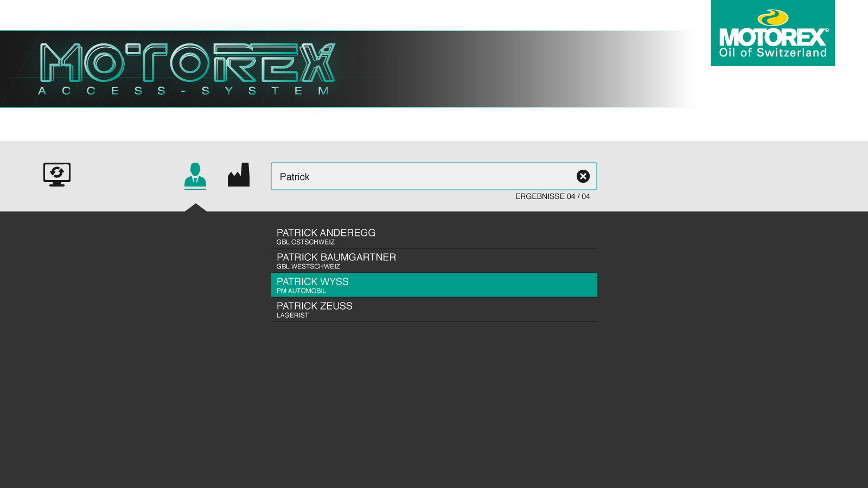The width and height of the screenshot is (868, 488).
Task: Choose Patrick Baumgartner in the list
Action: click(x=336, y=257)
